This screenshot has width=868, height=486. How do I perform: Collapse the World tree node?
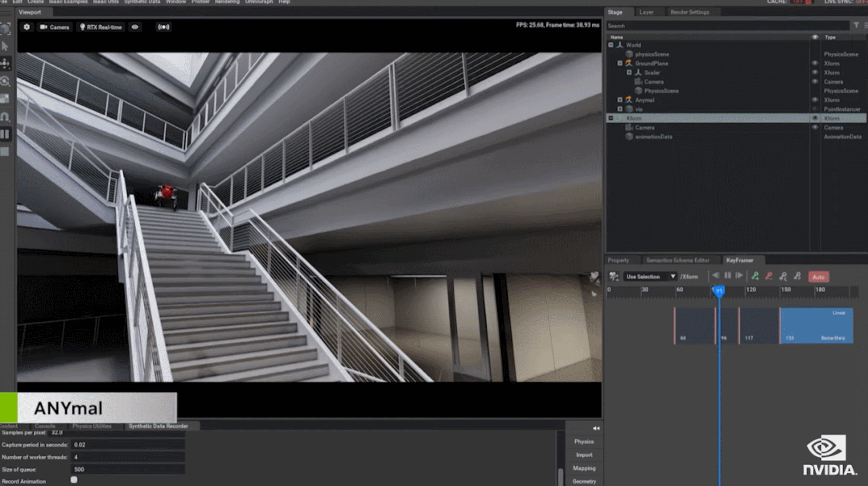[611, 45]
